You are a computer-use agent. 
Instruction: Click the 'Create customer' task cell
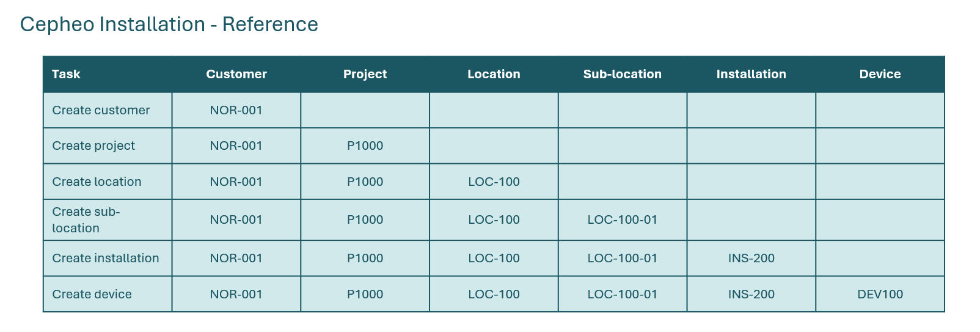click(x=101, y=110)
